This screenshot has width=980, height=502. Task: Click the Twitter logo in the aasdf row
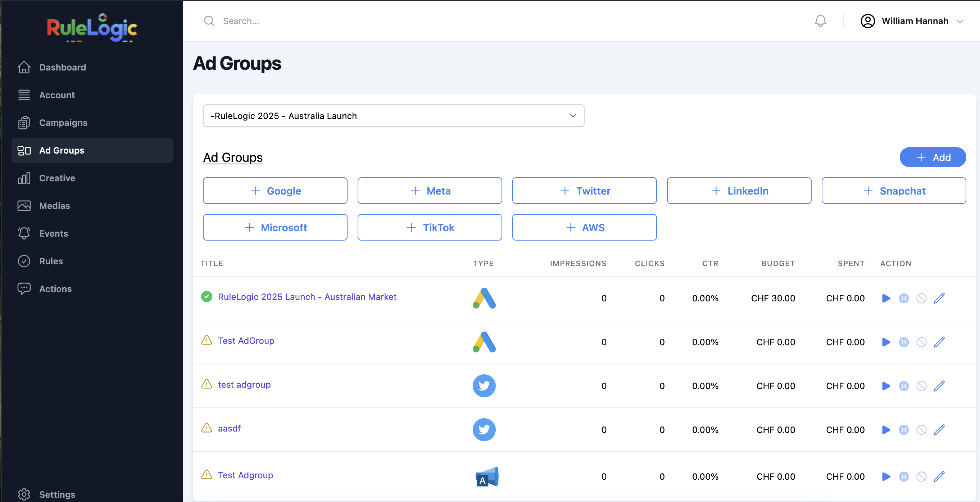tap(484, 430)
